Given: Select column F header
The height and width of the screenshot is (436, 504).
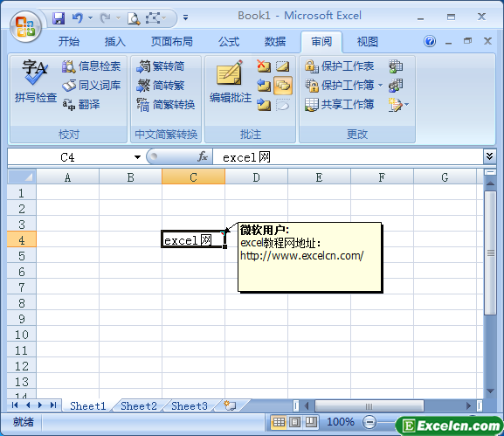Looking at the screenshot, I should 382,176.
